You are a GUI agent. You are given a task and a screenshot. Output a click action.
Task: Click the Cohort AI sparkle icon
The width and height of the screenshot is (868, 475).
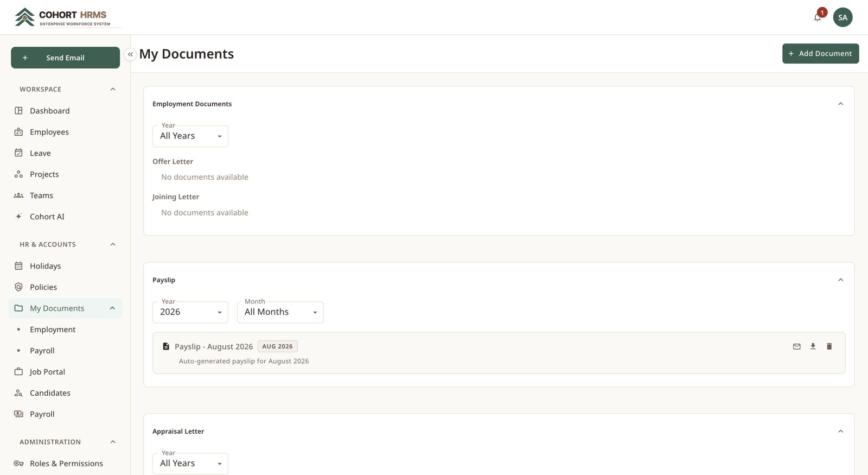[x=18, y=217]
